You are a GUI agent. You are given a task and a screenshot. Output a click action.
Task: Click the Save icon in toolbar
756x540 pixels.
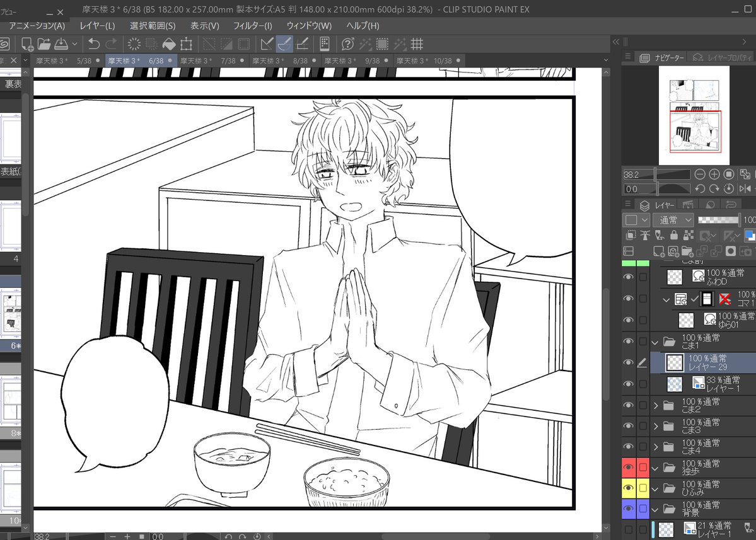pyautogui.click(x=61, y=44)
